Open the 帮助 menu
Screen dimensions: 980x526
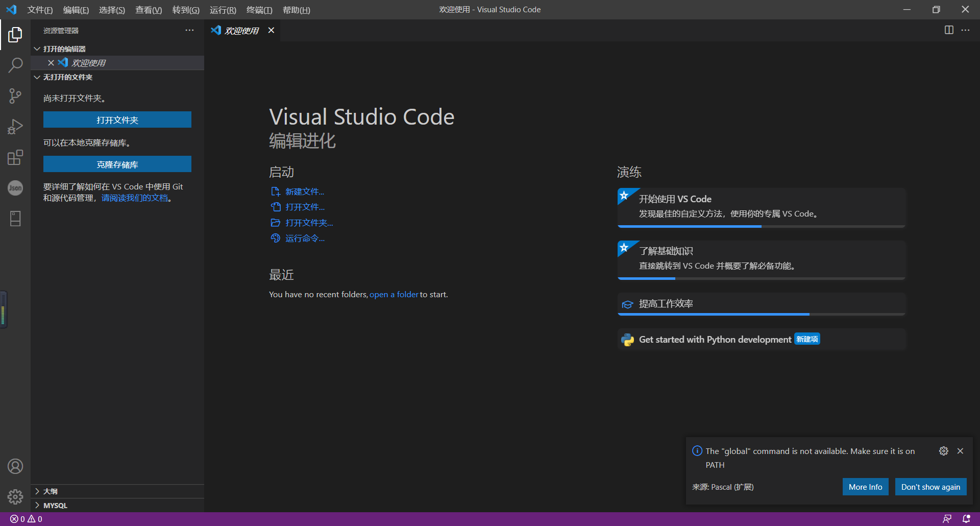(x=296, y=10)
